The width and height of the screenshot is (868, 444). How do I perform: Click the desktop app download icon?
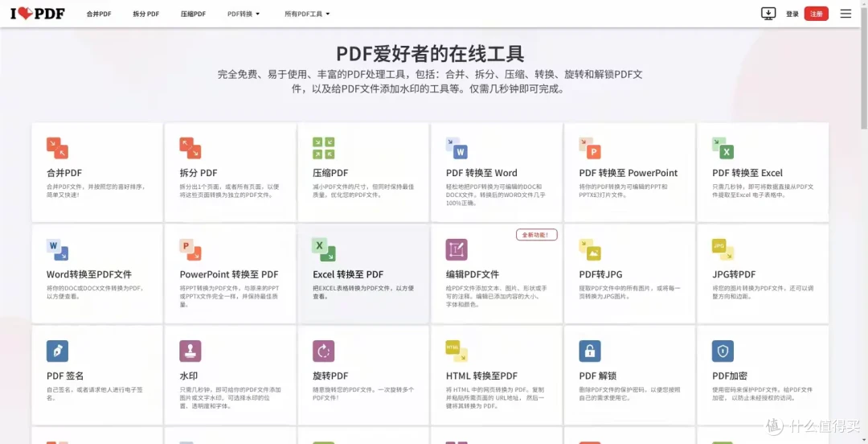coord(768,14)
